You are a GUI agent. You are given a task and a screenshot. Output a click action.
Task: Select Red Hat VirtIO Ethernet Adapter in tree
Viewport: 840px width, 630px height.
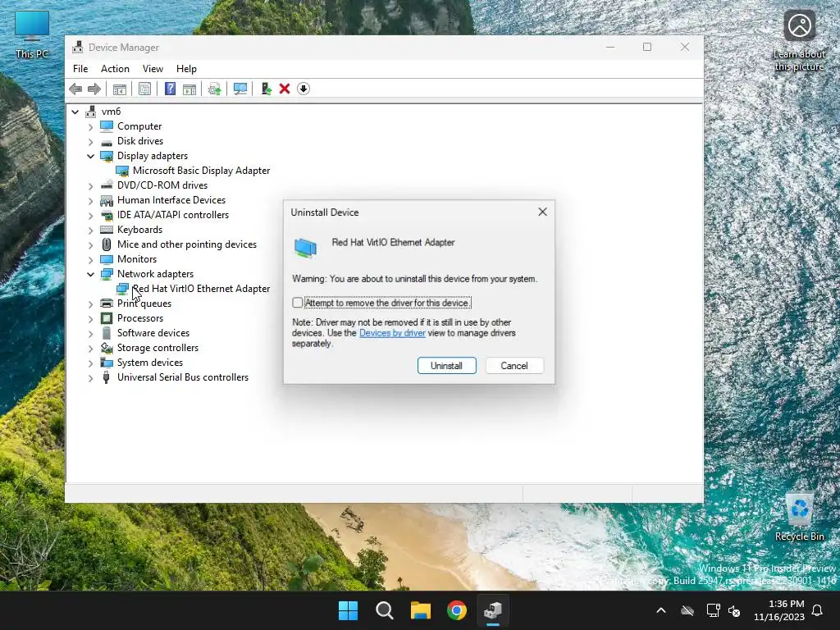(x=201, y=288)
